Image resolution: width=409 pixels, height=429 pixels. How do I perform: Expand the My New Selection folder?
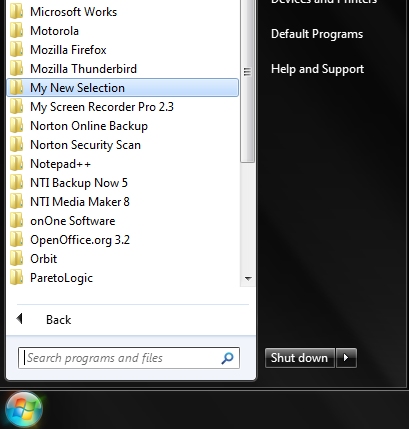click(x=123, y=88)
